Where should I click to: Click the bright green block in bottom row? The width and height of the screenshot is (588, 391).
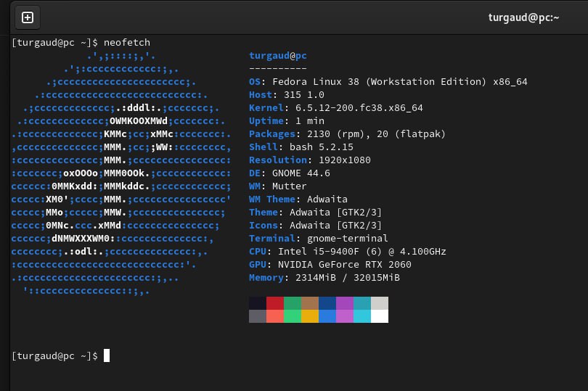point(293,316)
